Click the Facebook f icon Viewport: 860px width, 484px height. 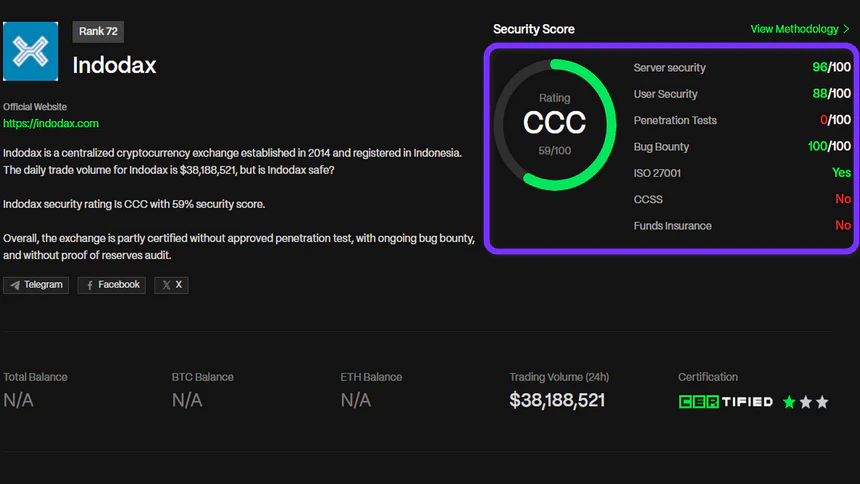click(x=90, y=285)
